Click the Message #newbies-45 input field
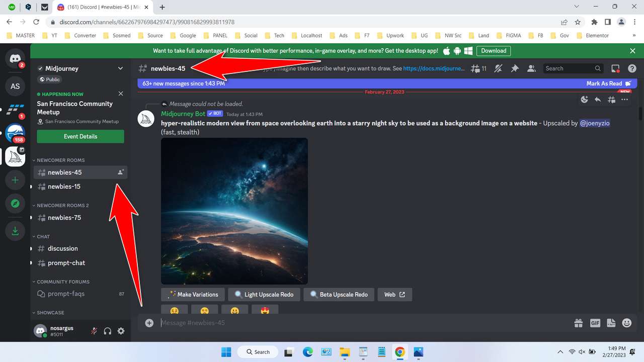 [352, 323]
